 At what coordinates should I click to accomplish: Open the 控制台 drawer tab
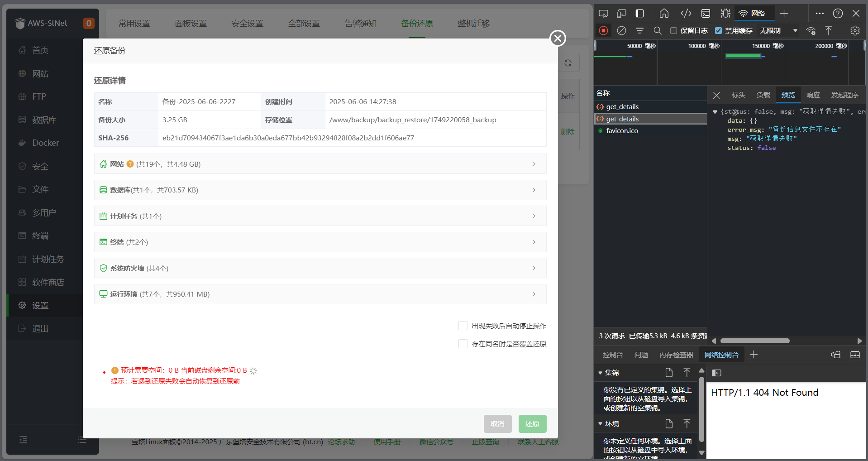click(613, 355)
